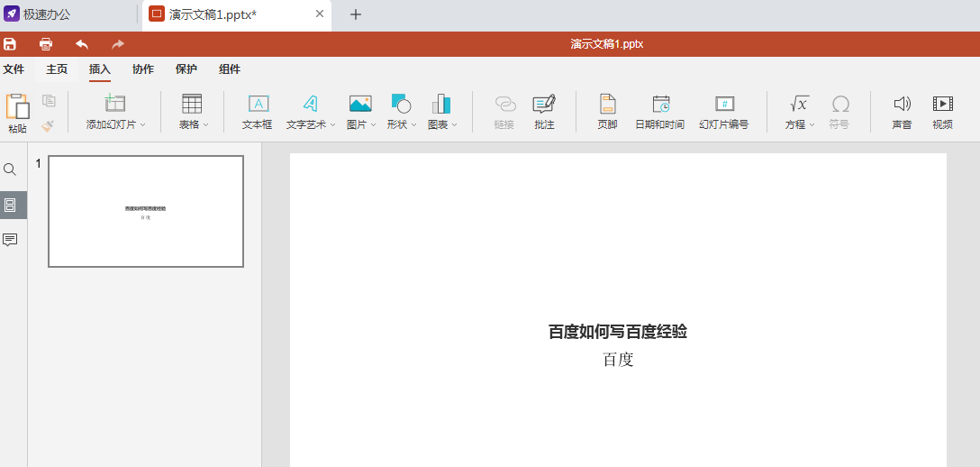The height and width of the screenshot is (467, 980).
Task: Switch to the Protect (保护) tab
Action: [x=186, y=69]
